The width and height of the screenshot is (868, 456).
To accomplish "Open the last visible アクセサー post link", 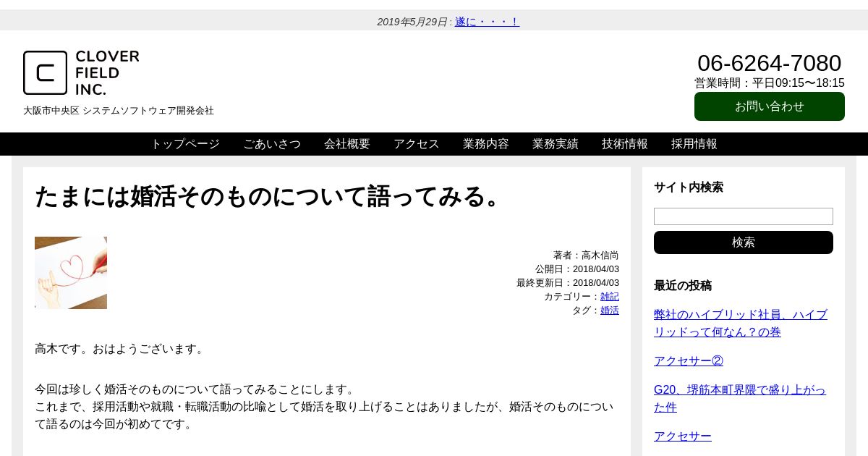I will click(683, 436).
